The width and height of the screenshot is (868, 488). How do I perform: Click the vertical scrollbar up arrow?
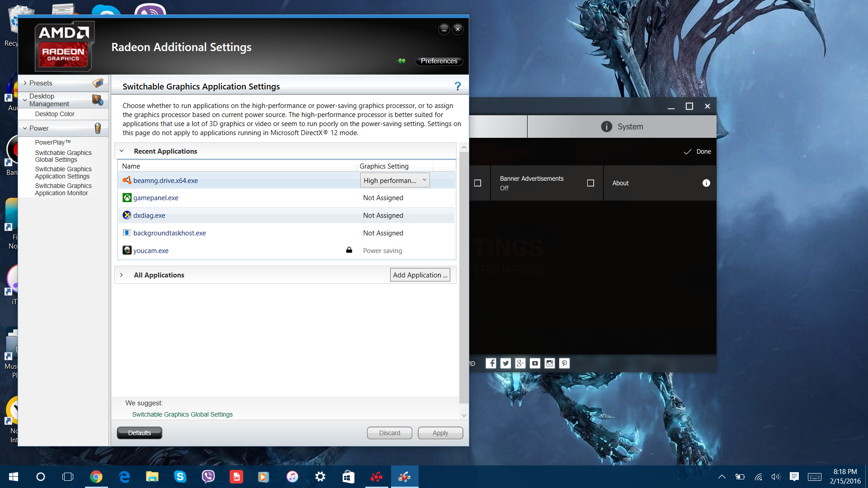pyautogui.click(x=464, y=147)
